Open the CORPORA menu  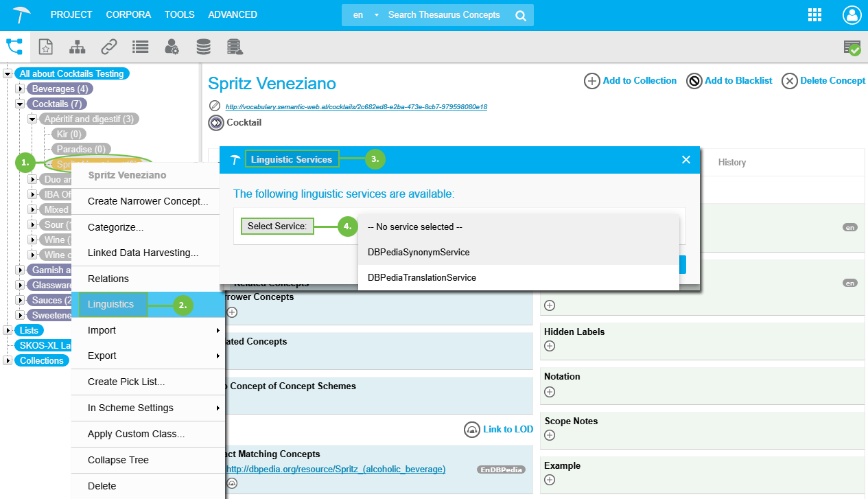[x=128, y=14]
